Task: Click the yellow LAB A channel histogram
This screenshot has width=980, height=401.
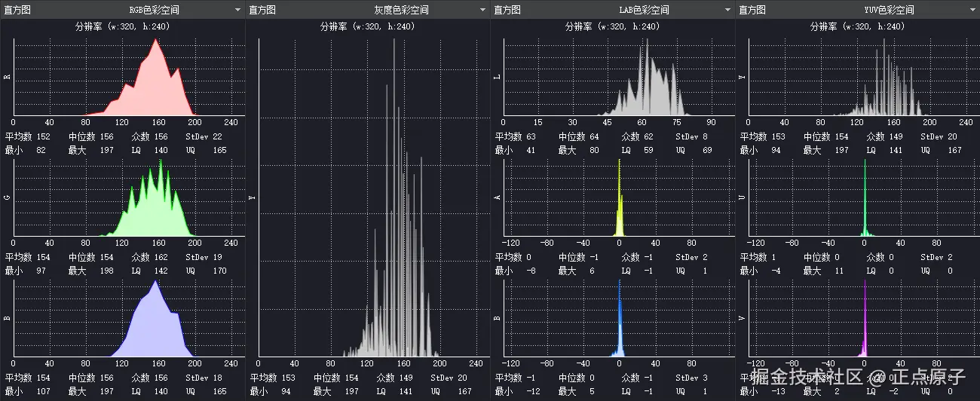Action: click(618, 198)
